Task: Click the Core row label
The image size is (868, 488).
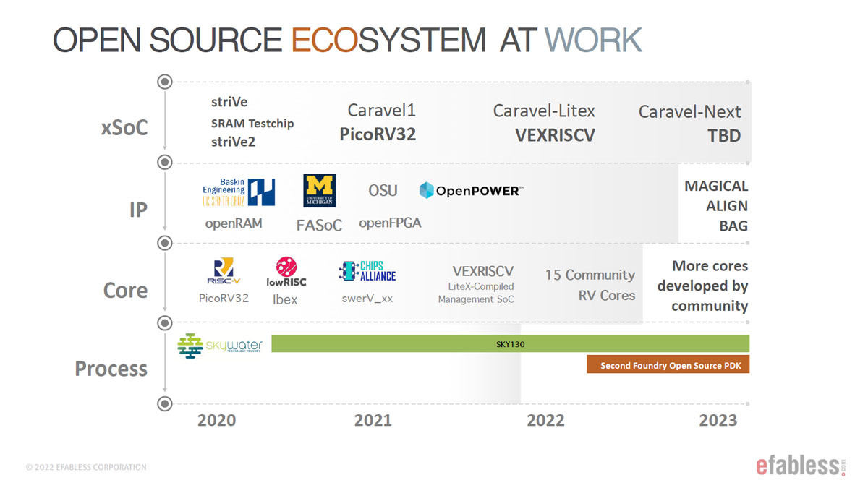Action: pos(125,290)
